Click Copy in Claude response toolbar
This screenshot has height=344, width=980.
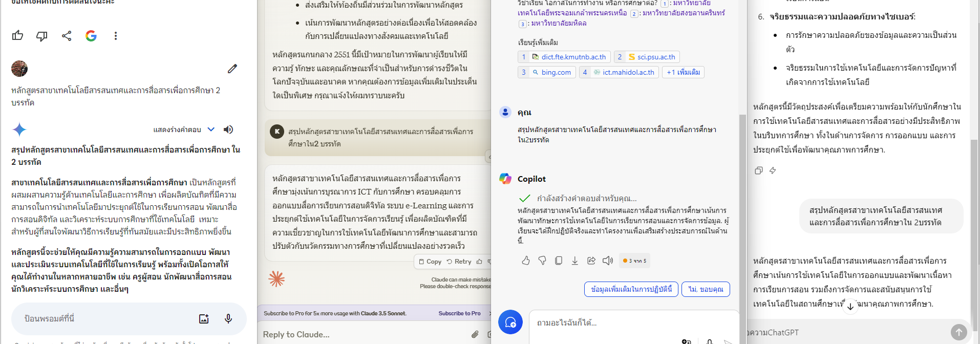(430, 262)
